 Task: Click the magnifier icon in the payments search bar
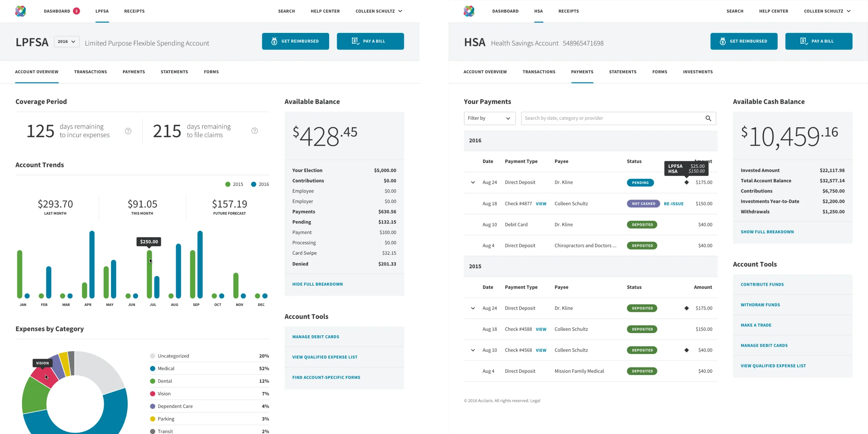(x=708, y=118)
